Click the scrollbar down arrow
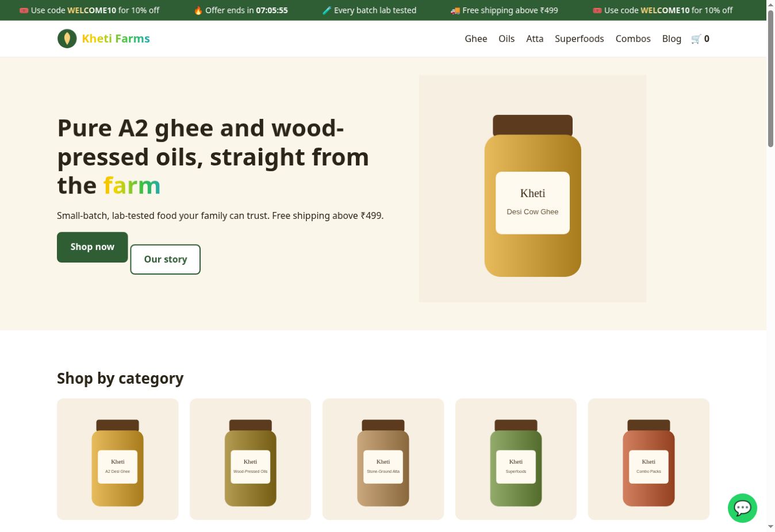This screenshot has height=532, width=775. [x=770, y=527]
